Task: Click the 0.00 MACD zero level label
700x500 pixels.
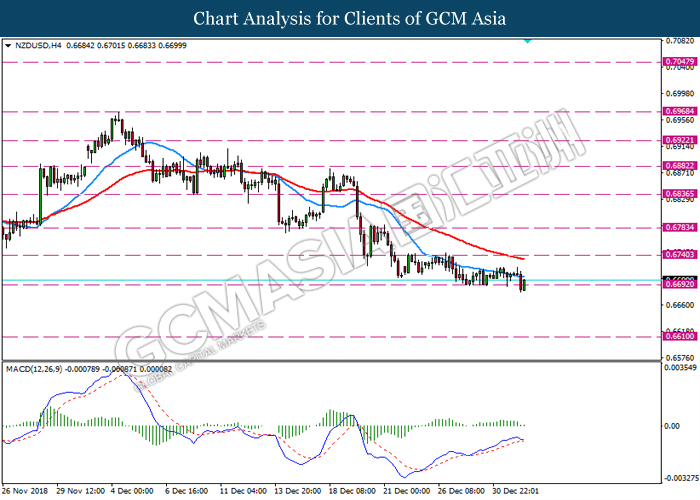Action: pos(672,426)
